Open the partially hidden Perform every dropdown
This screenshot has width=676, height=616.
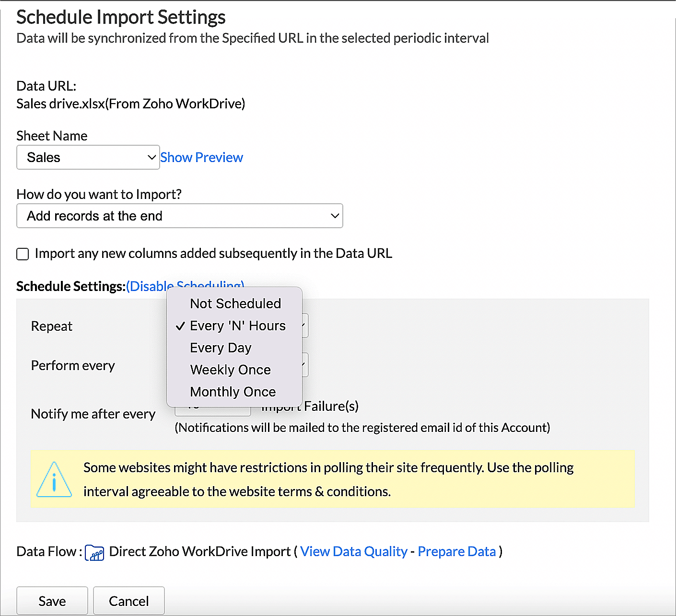pos(305,365)
